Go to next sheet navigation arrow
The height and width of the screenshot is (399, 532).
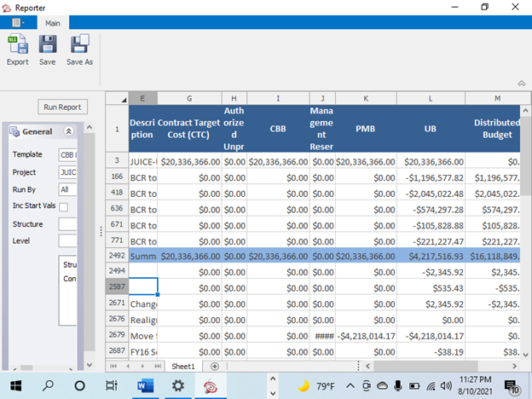tap(142, 367)
